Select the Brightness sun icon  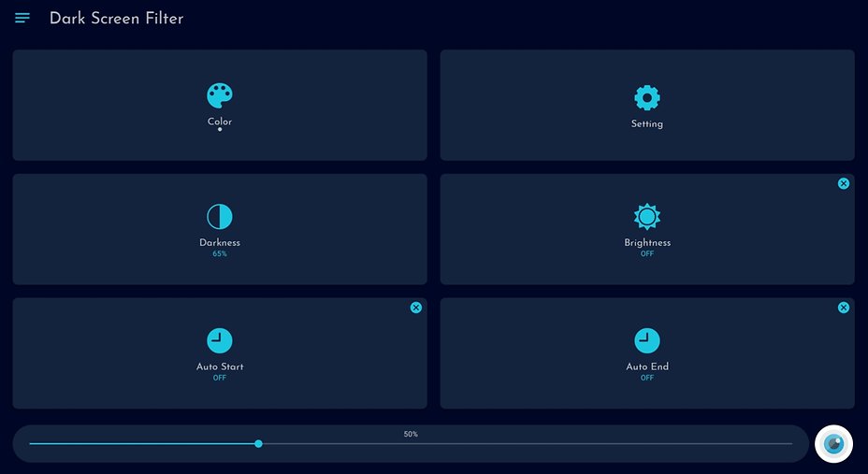point(647,216)
